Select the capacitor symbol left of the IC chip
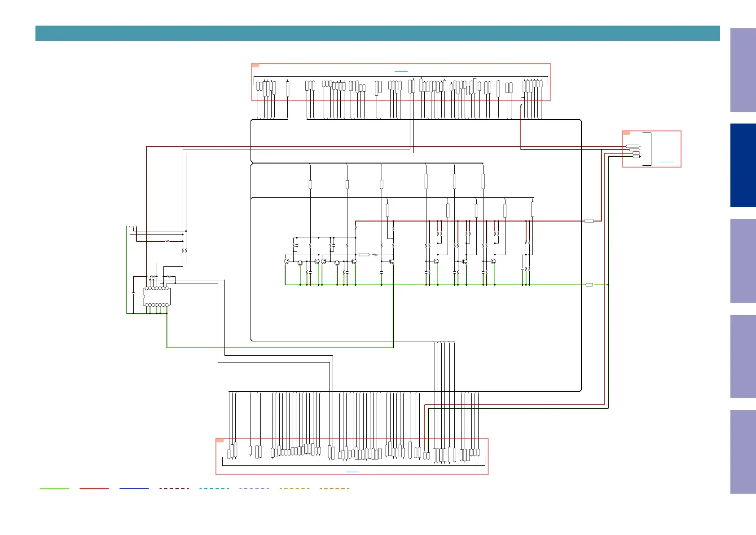 133,293
